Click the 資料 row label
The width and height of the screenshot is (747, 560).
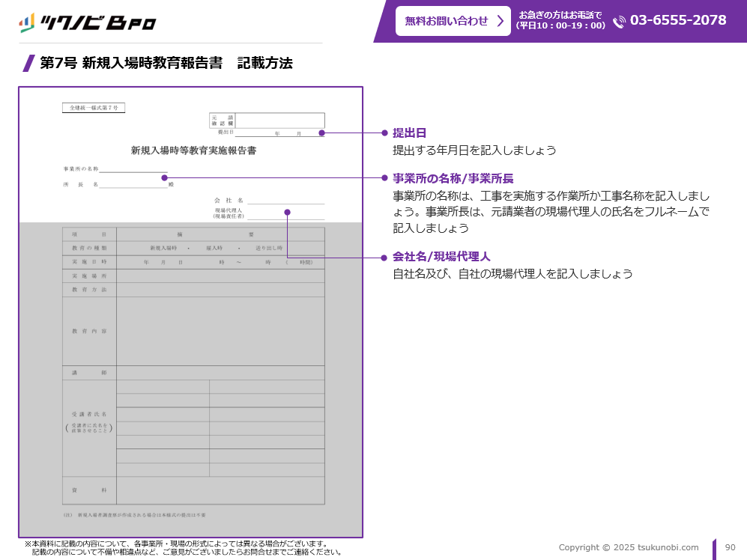coord(90,490)
